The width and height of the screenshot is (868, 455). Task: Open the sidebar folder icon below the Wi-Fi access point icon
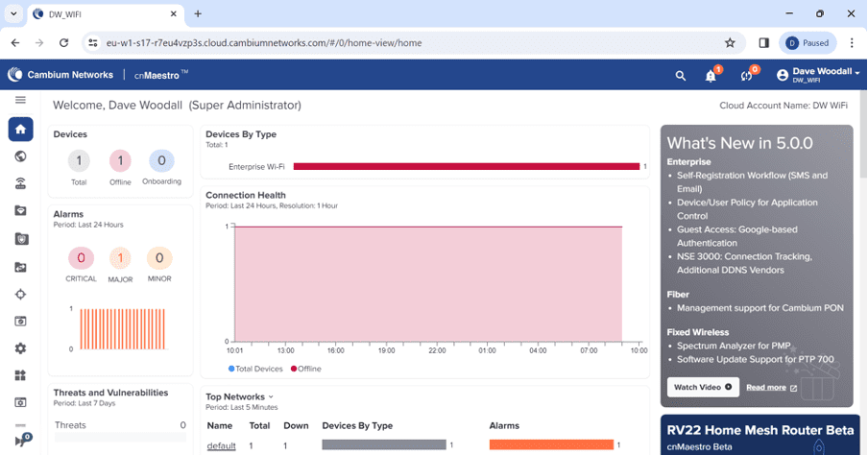coord(20,211)
